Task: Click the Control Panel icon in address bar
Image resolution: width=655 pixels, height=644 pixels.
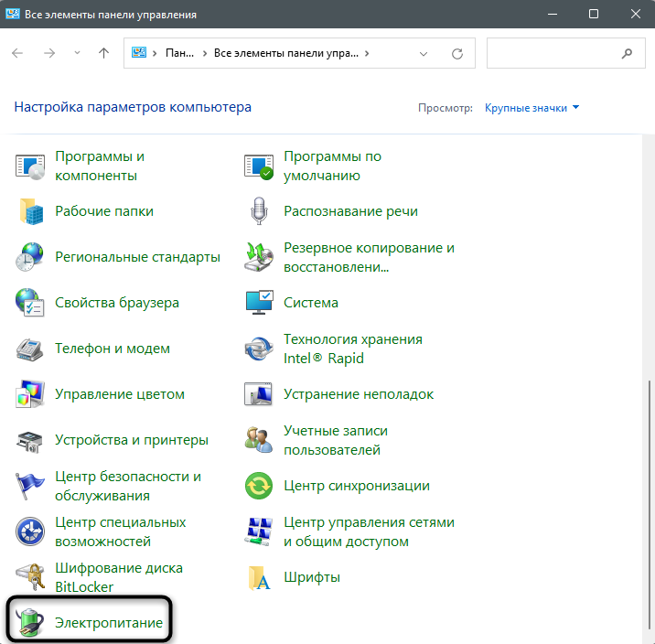Action: coord(139,53)
